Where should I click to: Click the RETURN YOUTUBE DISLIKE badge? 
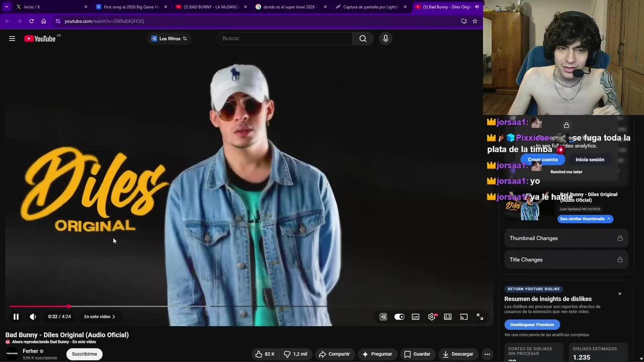click(533, 289)
